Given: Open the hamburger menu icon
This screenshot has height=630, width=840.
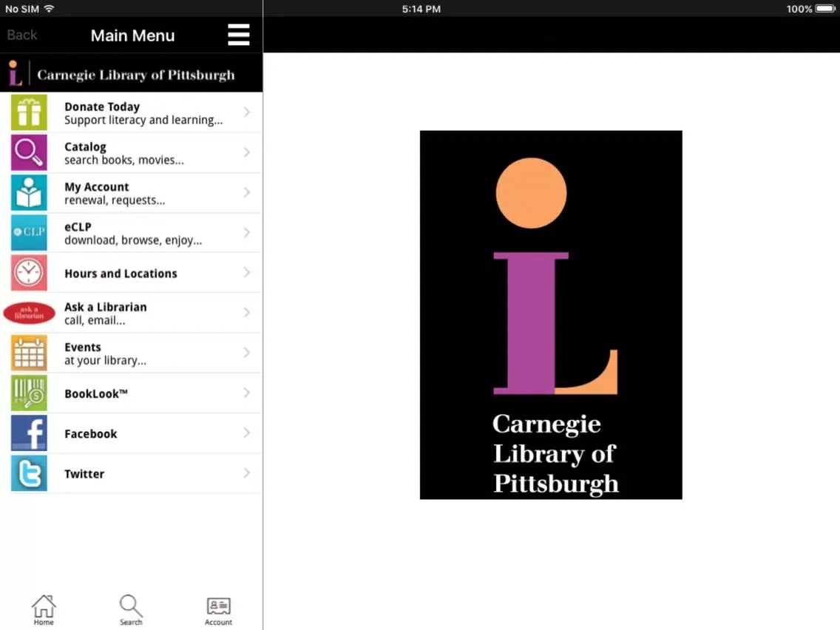Looking at the screenshot, I should (238, 35).
